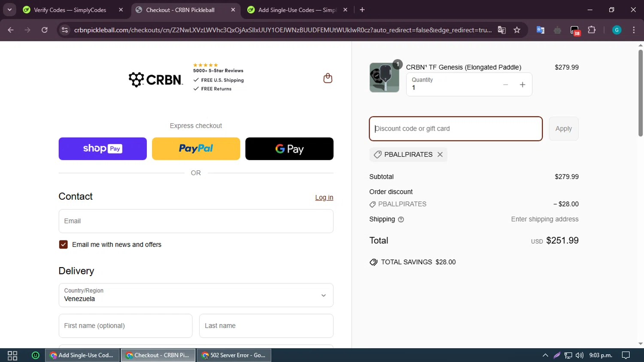Open the Google Translate extension icon
Screen dimensions: 644x362
[x=541, y=30]
